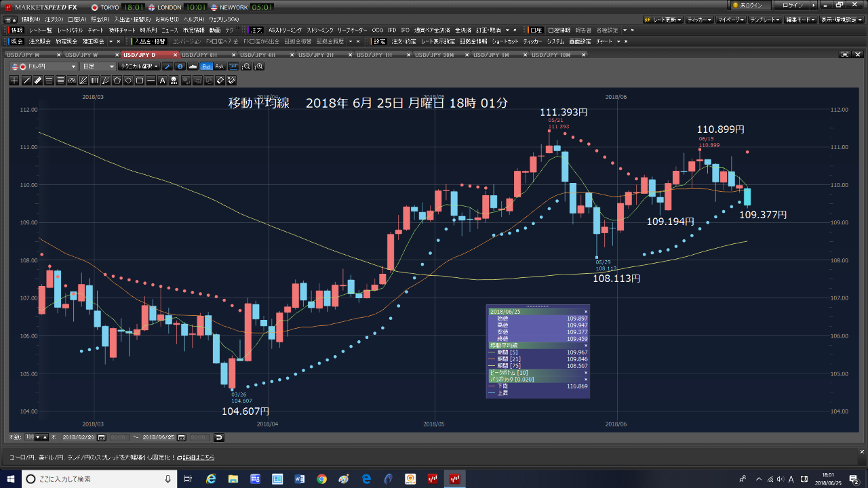Image resolution: width=868 pixels, height=488 pixels.
Task: Open the ドル/円 currency pair dropdown
Action: (x=44, y=66)
